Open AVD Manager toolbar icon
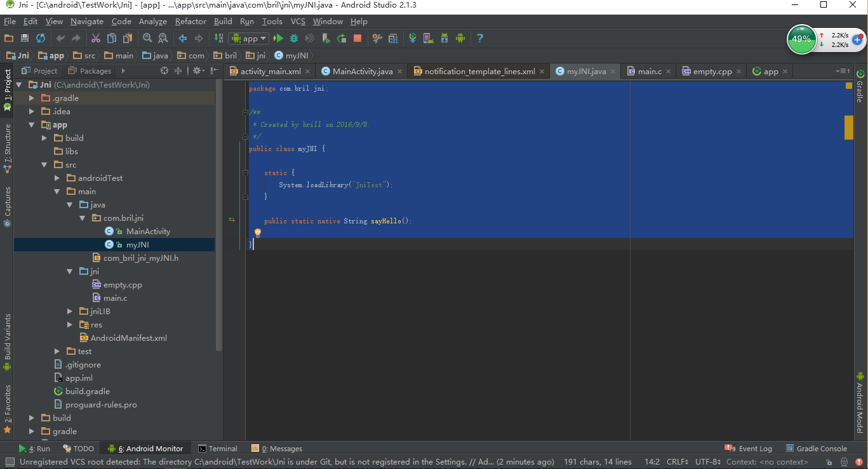 pyautogui.click(x=429, y=38)
